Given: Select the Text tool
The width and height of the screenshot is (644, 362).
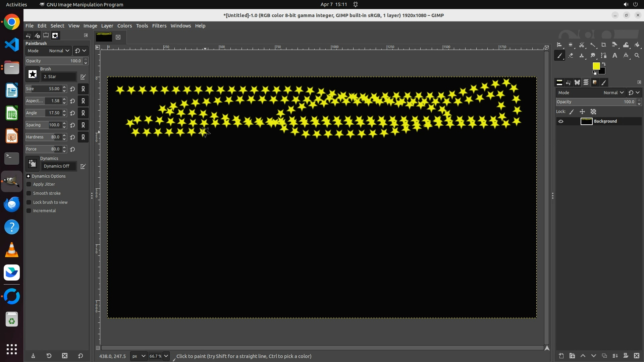Looking at the screenshot, I should 615,56.
